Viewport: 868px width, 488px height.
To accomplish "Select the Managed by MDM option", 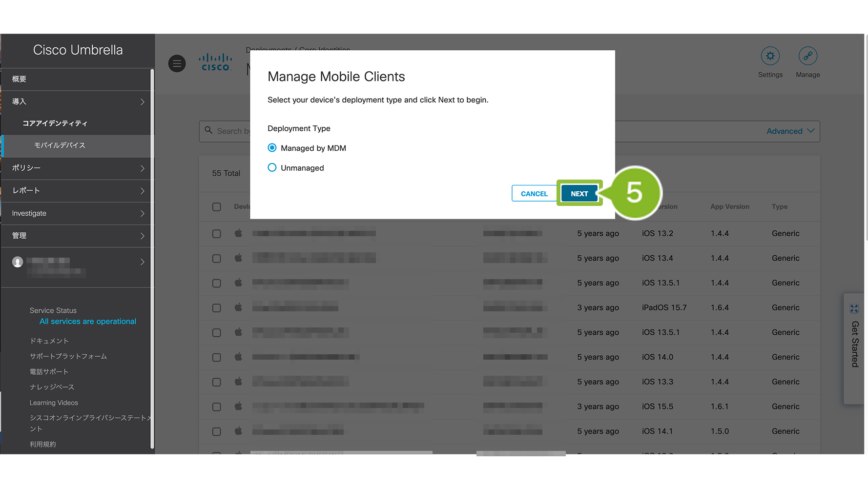I will [272, 148].
